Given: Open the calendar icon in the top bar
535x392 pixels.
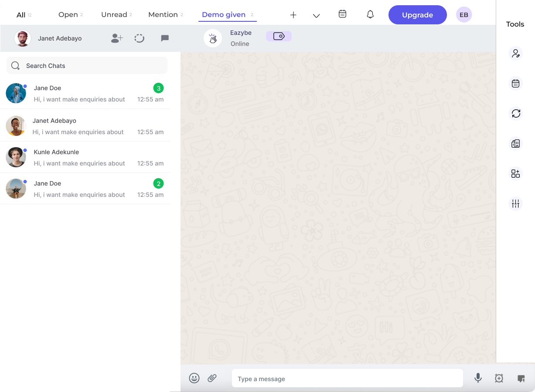Looking at the screenshot, I should pos(343,14).
